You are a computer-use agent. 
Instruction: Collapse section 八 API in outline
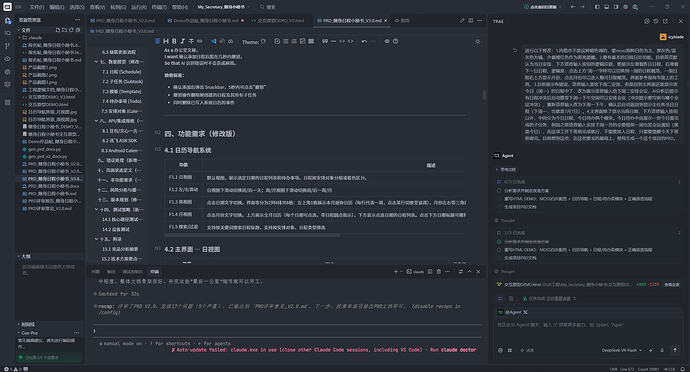pos(96,121)
